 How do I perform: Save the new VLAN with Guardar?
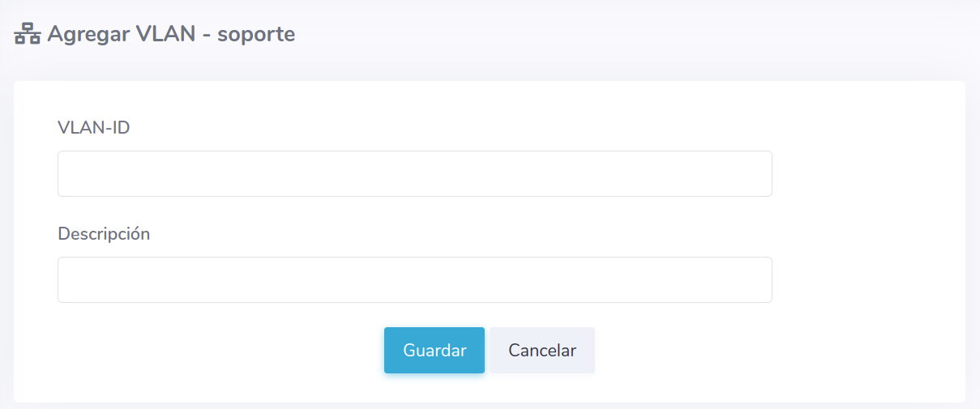pos(434,351)
